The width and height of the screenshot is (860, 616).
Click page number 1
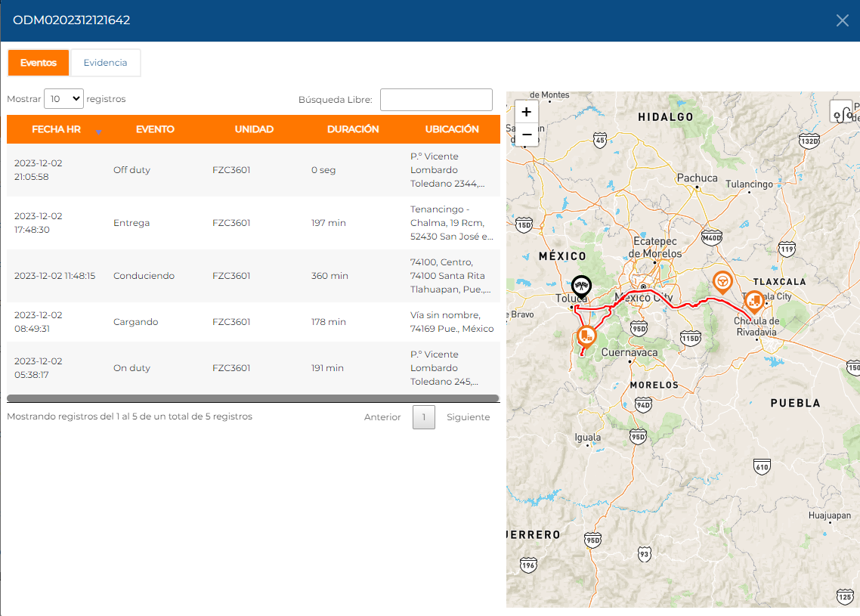[x=424, y=417]
